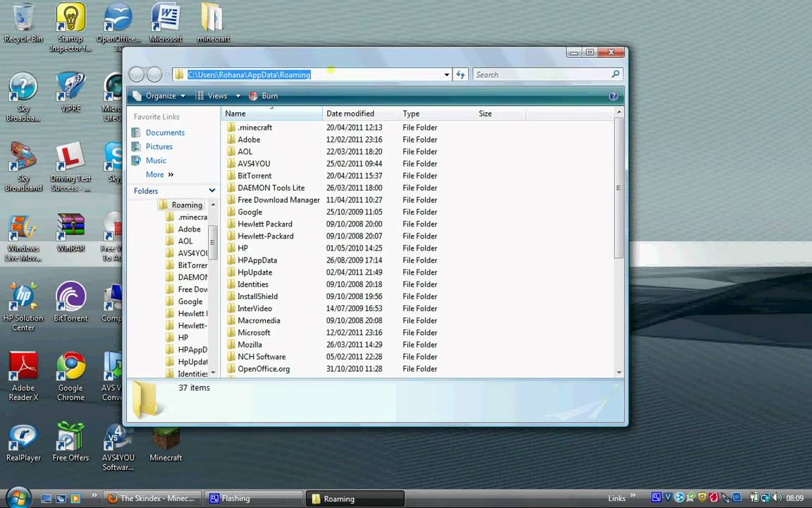This screenshot has height=508, width=812.
Task: Collapse the Folders pane chevron
Action: [211, 190]
